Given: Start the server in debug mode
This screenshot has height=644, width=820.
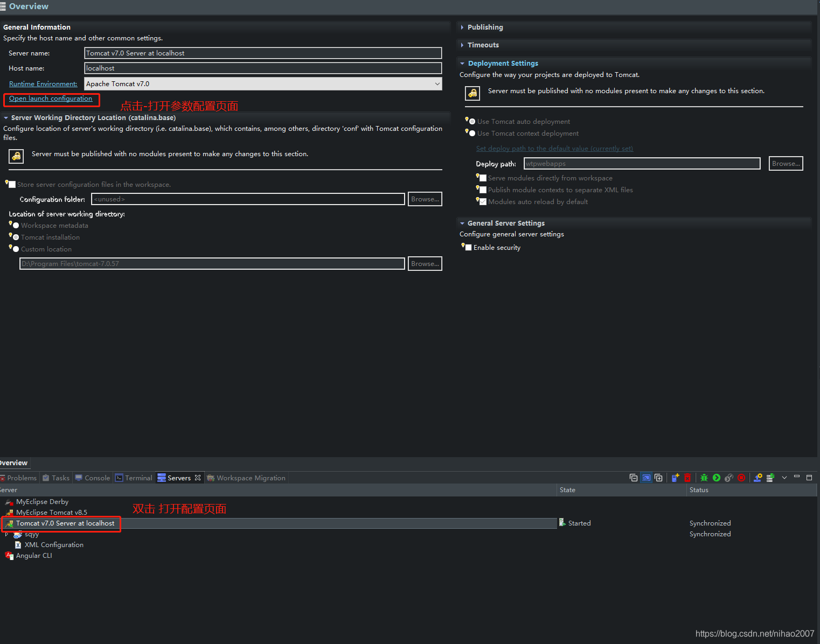Looking at the screenshot, I should [x=704, y=478].
